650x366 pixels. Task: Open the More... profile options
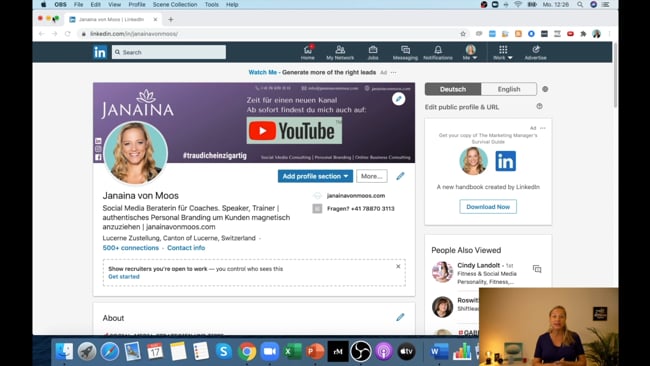point(372,176)
